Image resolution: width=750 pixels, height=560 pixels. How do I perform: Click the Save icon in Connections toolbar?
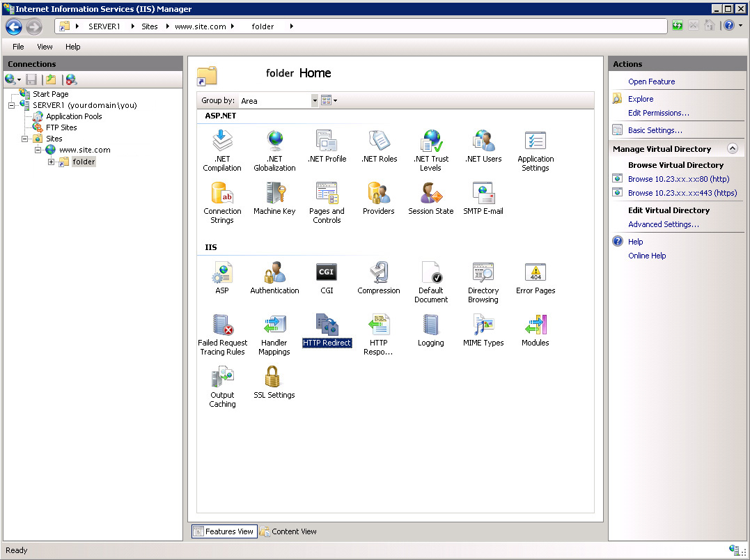[x=31, y=79]
